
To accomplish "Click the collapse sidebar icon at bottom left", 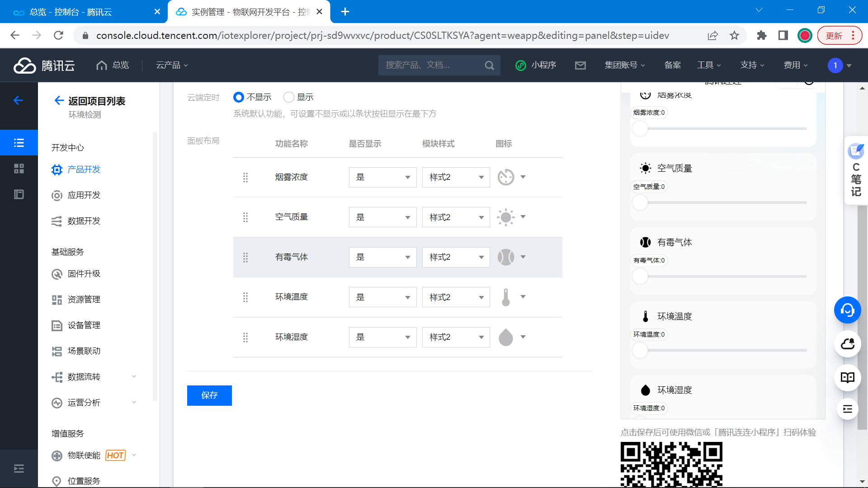I will click(x=19, y=469).
